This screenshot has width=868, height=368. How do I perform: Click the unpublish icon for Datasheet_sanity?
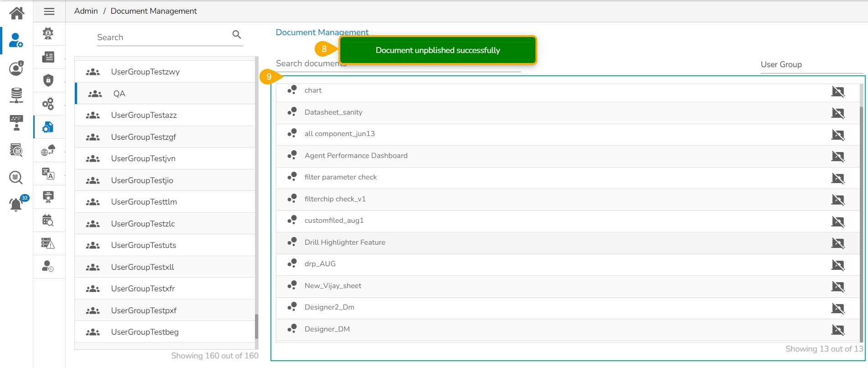click(x=838, y=113)
